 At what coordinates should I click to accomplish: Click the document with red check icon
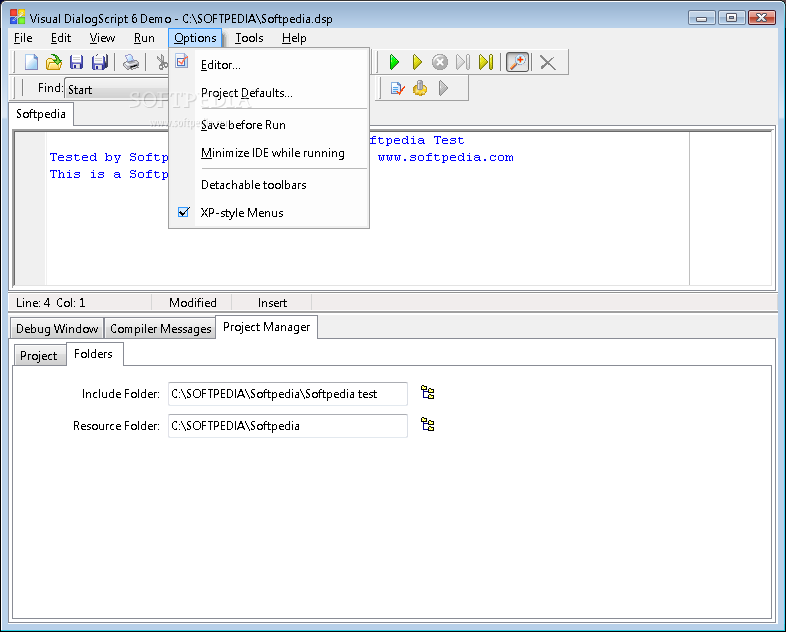tap(397, 89)
